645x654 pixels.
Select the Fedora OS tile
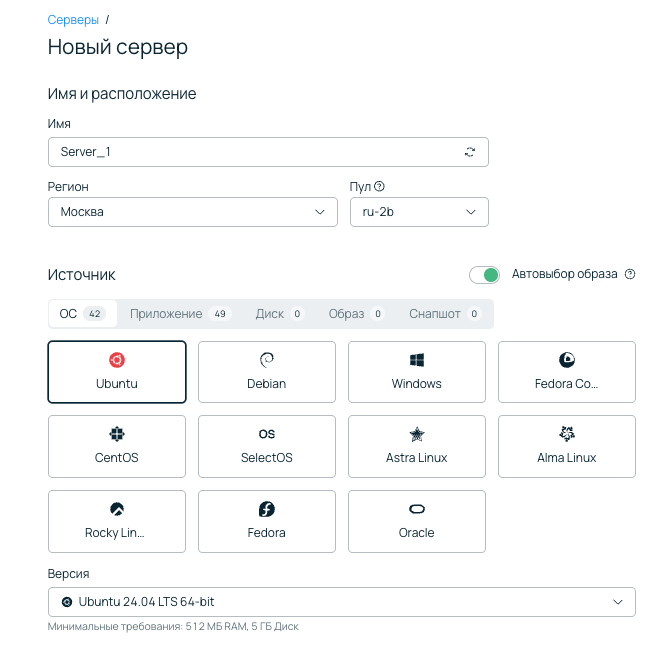(267, 521)
